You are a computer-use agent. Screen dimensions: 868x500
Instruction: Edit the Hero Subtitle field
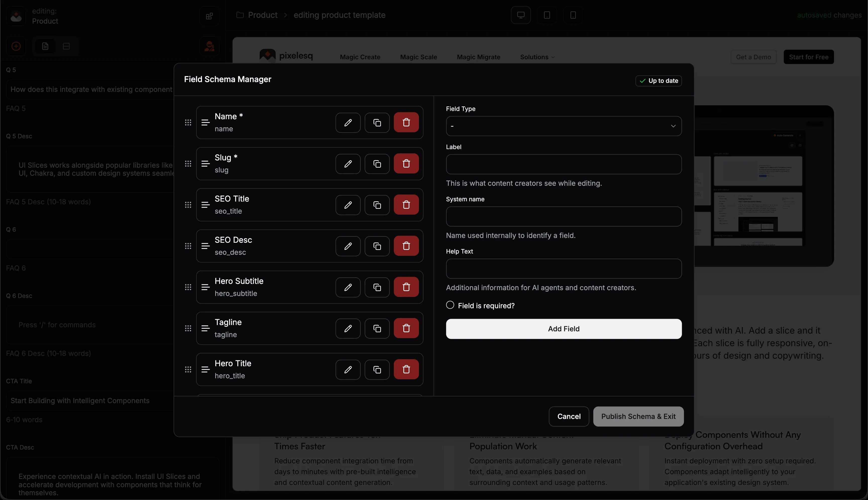(x=348, y=287)
